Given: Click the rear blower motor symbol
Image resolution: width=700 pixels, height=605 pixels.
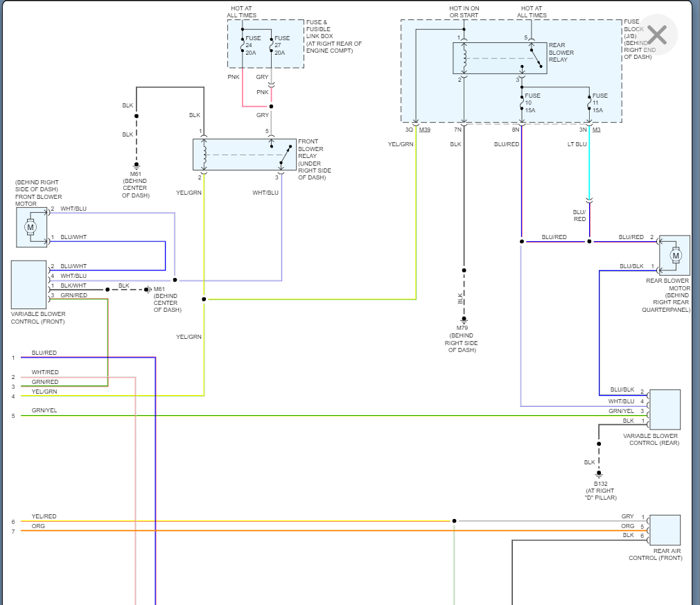Looking at the screenshot, I should (x=675, y=256).
